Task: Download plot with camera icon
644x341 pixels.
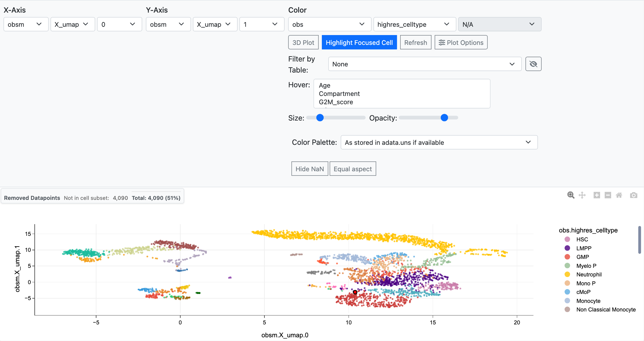Action: click(x=634, y=195)
